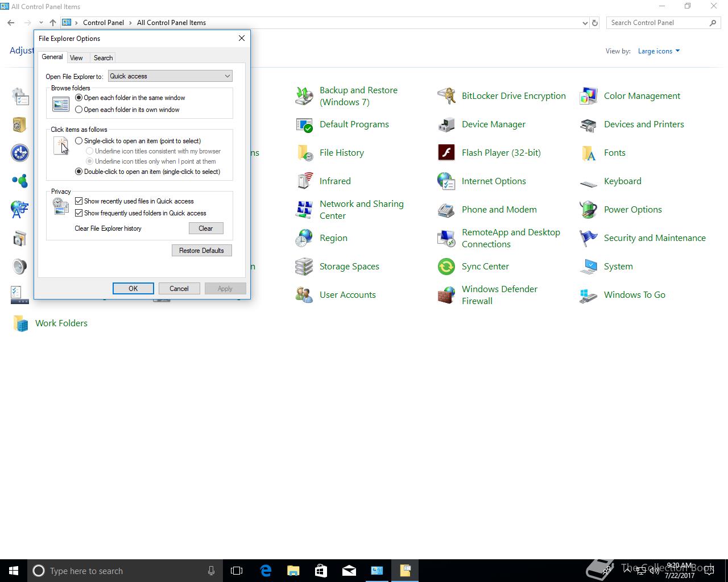Click the Cancel button in File Explorer Options
Screen dimensions: 728x582
(179, 289)
